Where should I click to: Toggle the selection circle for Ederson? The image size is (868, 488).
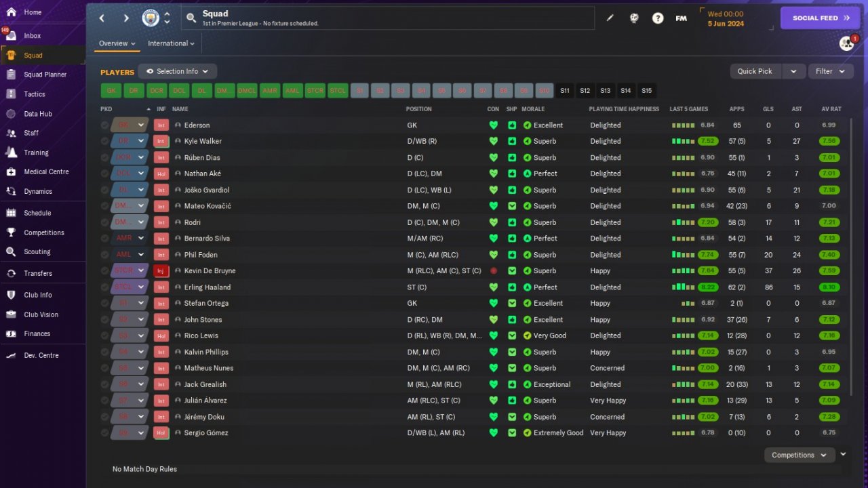(104, 125)
